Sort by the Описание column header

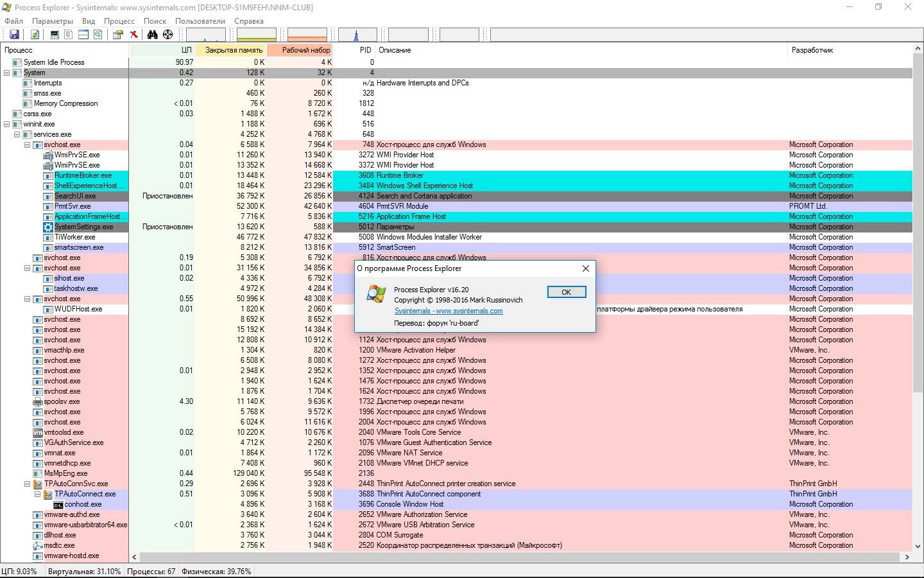[581, 49]
